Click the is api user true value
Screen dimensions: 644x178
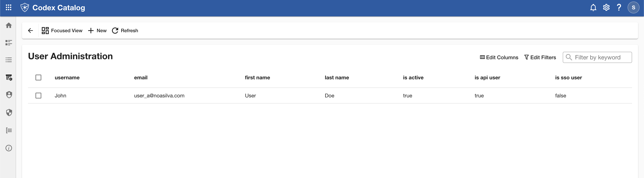pos(479,96)
